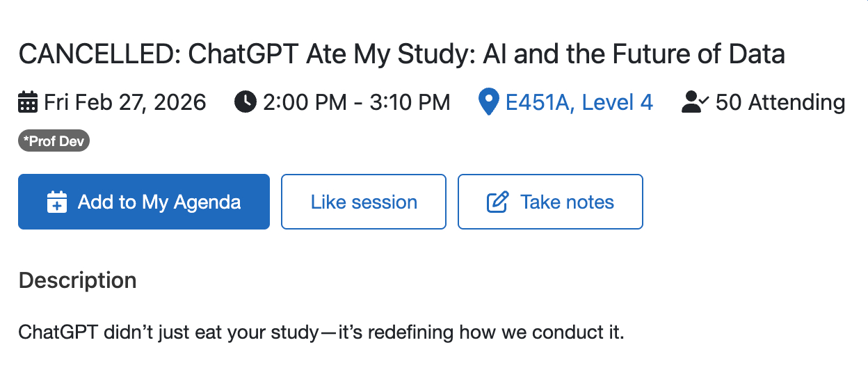
Task: Click the calendar-plus icon in agenda button
Action: pos(57,202)
